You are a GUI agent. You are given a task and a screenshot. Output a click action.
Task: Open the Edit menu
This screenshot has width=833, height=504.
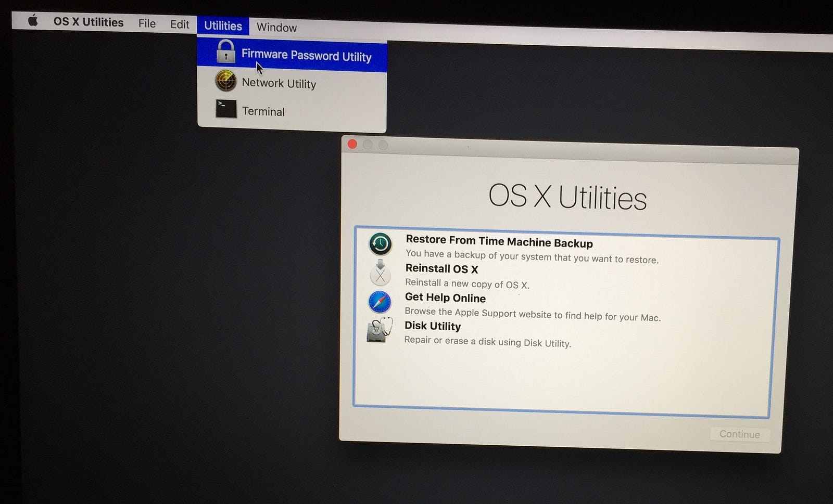tap(180, 24)
